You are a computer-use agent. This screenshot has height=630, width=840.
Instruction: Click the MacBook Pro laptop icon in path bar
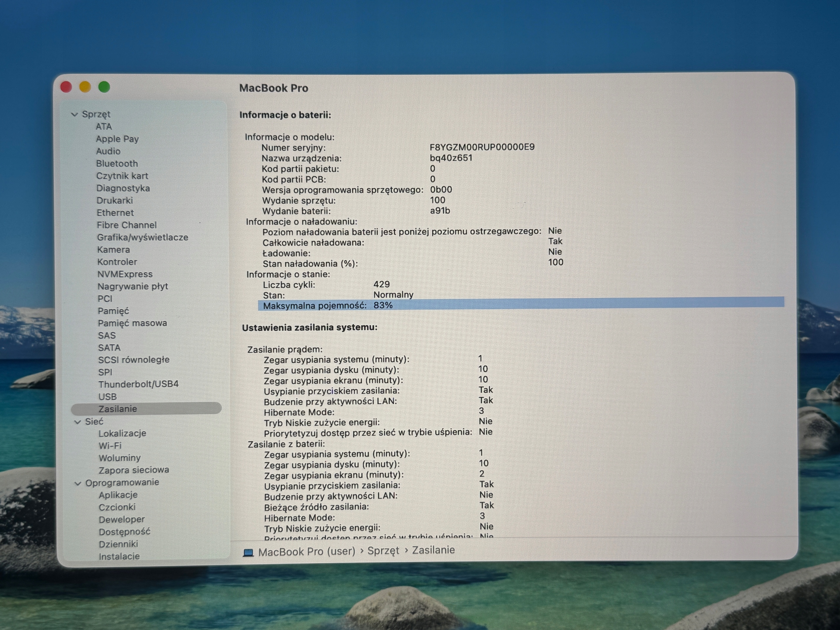(x=248, y=552)
